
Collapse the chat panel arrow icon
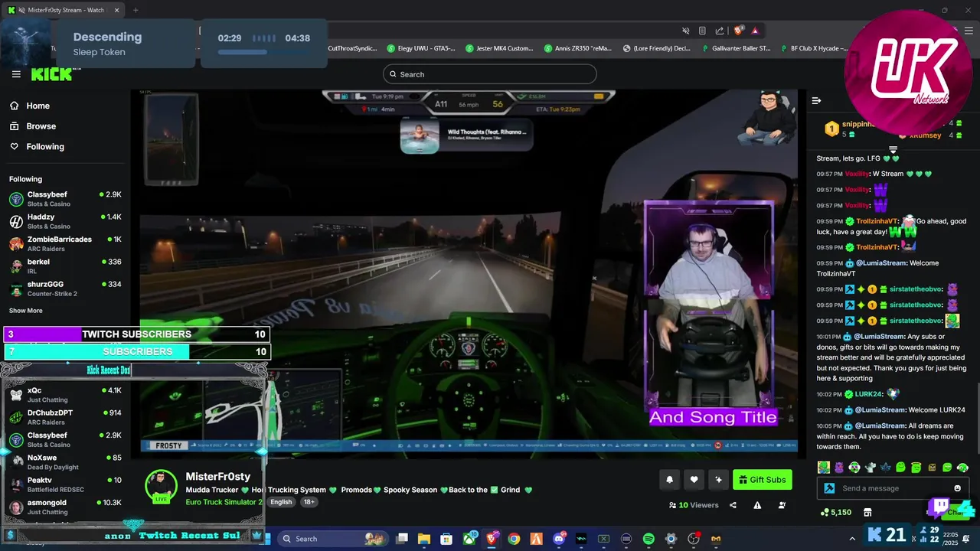pyautogui.click(x=816, y=100)
